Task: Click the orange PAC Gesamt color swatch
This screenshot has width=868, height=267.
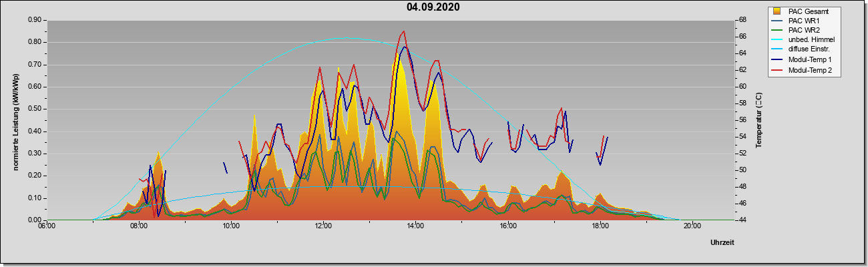Action: click(777, 11)
